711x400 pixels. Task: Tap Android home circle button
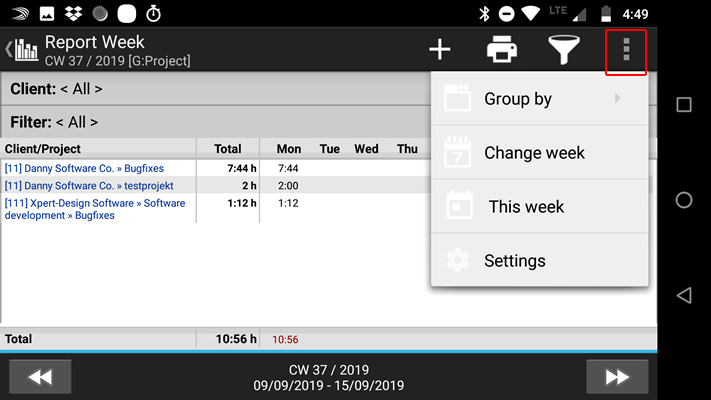pyautogui.click(x=684, y=200)
